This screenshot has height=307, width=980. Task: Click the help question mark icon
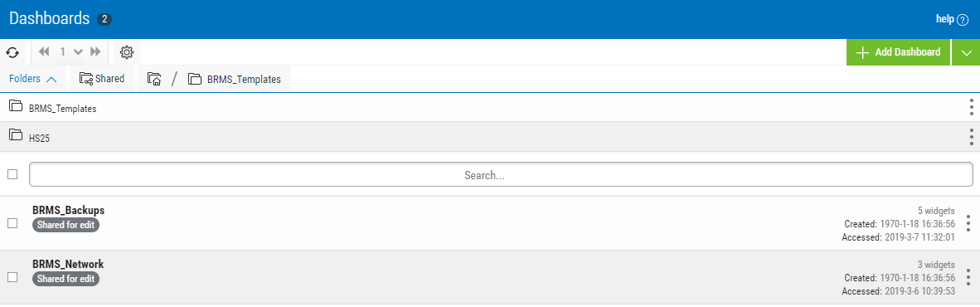963,19
